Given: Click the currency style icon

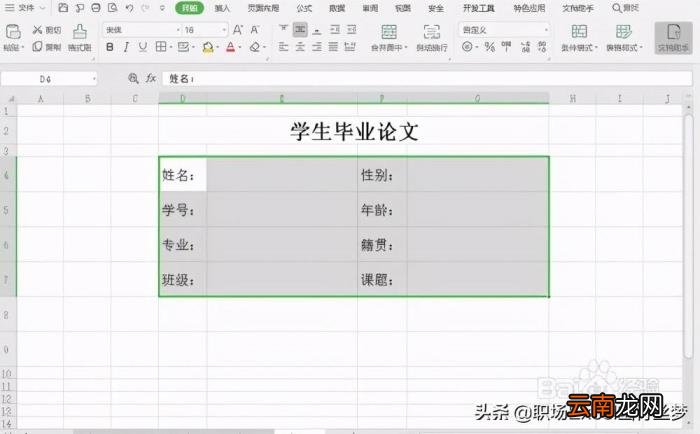Looking at the screenshot, I should coord(467,46).
